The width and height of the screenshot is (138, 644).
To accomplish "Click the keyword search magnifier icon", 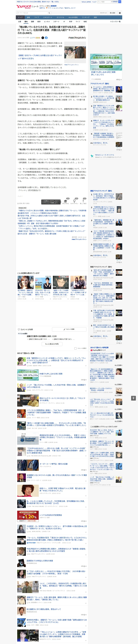I will 49,13.
